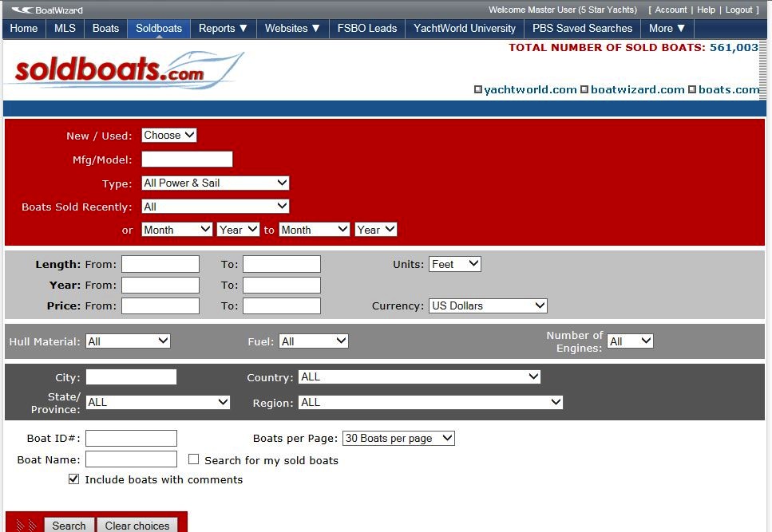The width and height of the screenshot is (772, 532).
Task: Click the Mfg/Model text field
Action: pyautogui.click(x=187, y=160)
